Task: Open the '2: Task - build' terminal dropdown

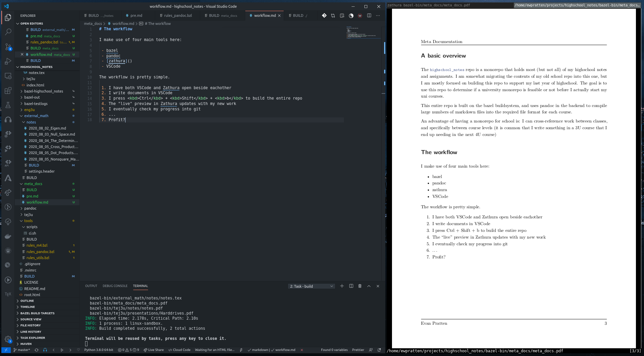Action: click(x=312, y=286)
